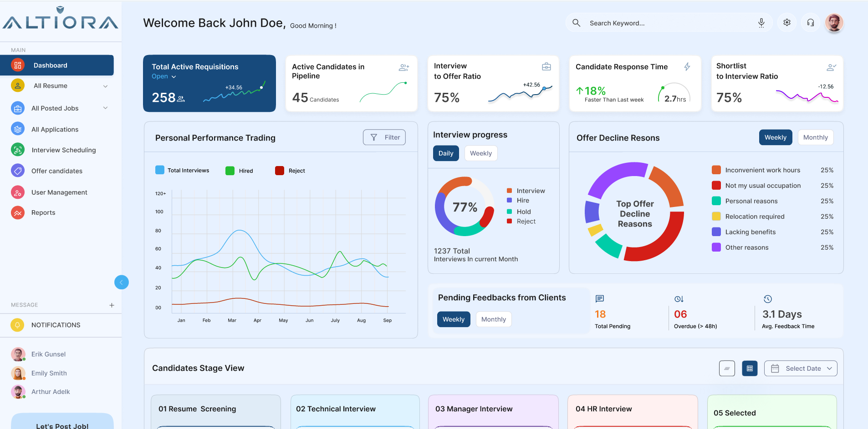
Task: Click add-candidate icon on Pipeline card
Action: 404,67
